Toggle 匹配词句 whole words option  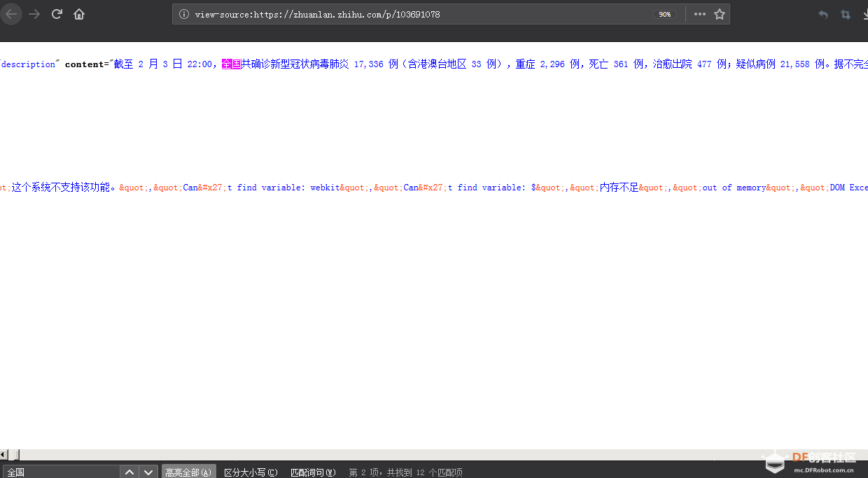[313, 472]
